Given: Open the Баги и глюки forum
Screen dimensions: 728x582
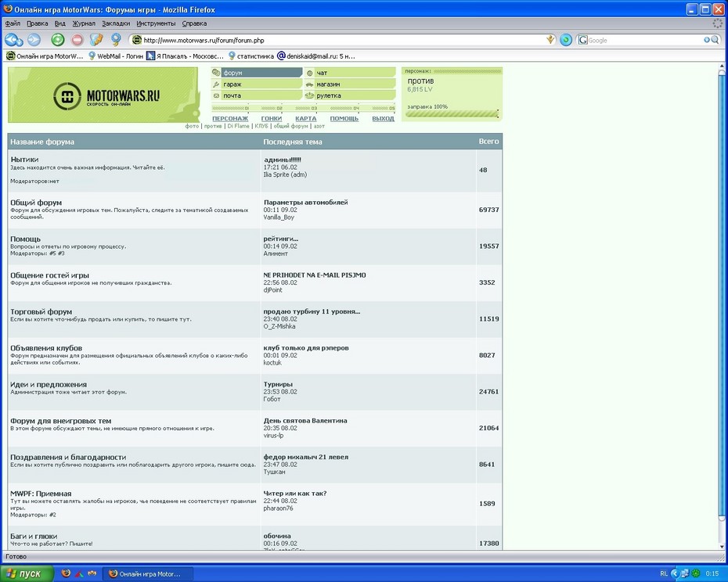Looking at the screenshot, I should [x=34, y=536].
